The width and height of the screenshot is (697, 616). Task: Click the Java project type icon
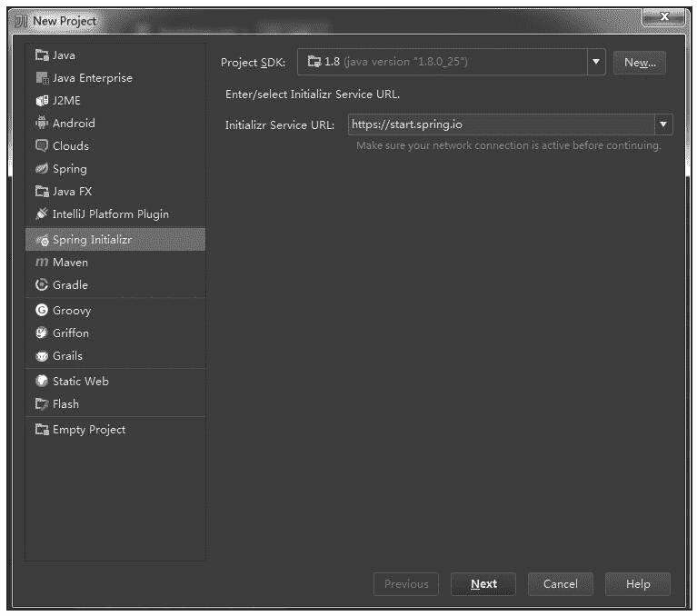tap(41, 55)
